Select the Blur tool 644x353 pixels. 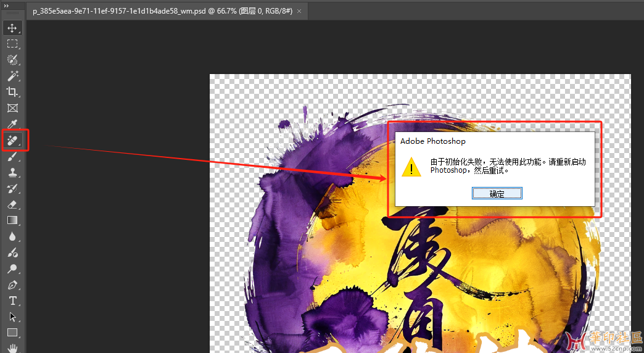point(12,236)
